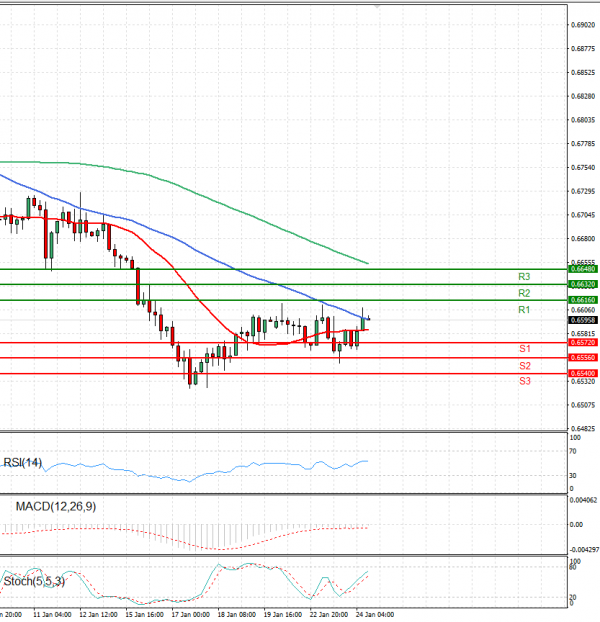The image size is (600, 622).
Task: Click the 22 Jan 20:00 time label
Action: point(329,614)
